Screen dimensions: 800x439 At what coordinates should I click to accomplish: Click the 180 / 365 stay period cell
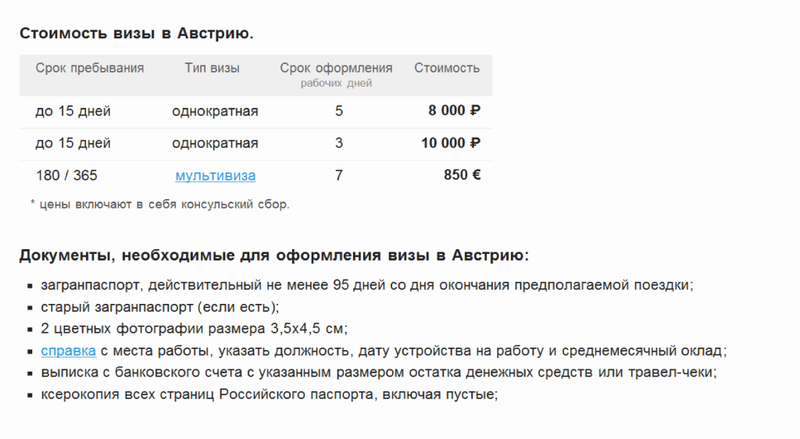coord(66,176)
